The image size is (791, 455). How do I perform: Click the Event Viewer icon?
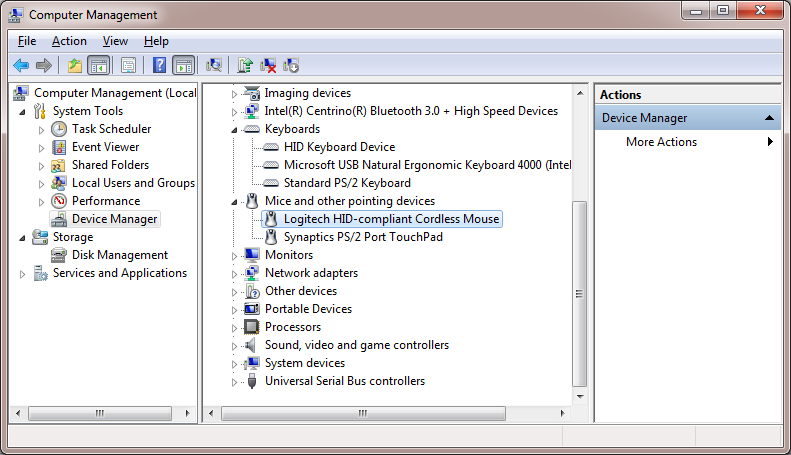click(59, 147)
